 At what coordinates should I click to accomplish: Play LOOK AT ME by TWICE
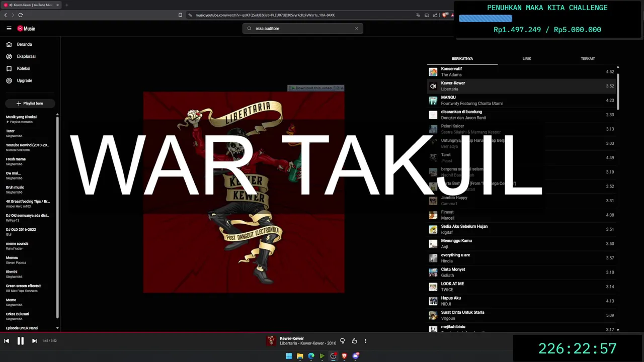522,287
